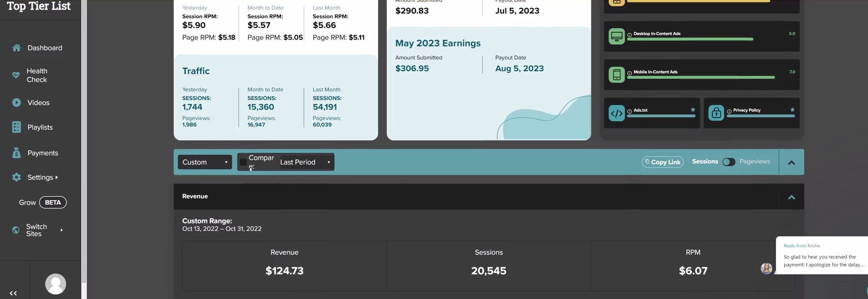Click the Ads.txt star icon
Screen dimensions: 868x299
point(693,110)
